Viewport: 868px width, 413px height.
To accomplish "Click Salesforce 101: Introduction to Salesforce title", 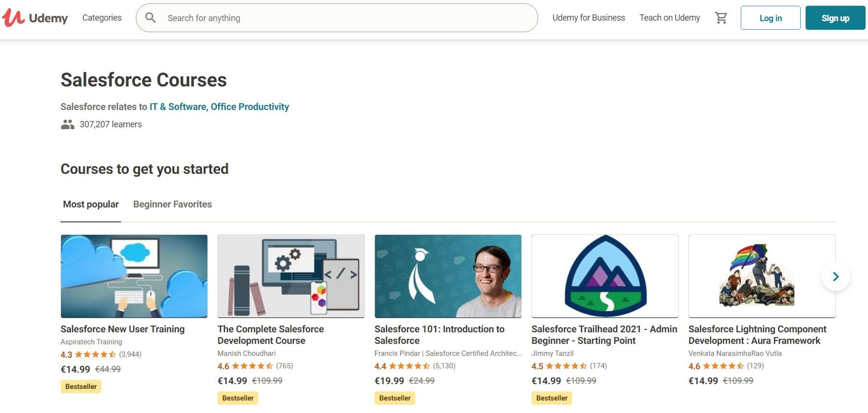I will [x=439, y=335].
